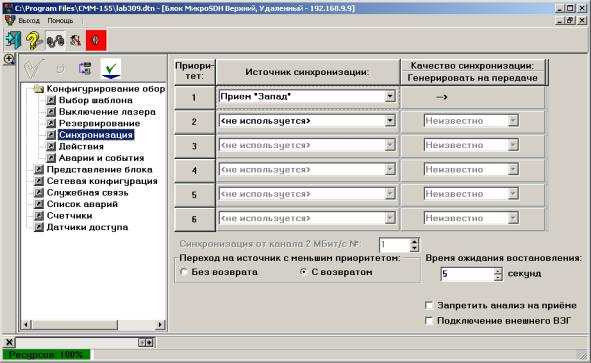Open priority 3 synchronization source dropdown
Image resolution: width=591 pixels, height=363 pixels.
pos(390,145)
